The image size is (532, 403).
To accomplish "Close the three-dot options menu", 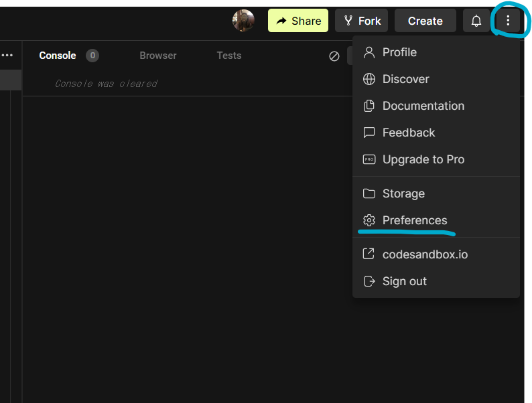I will 508,21.
